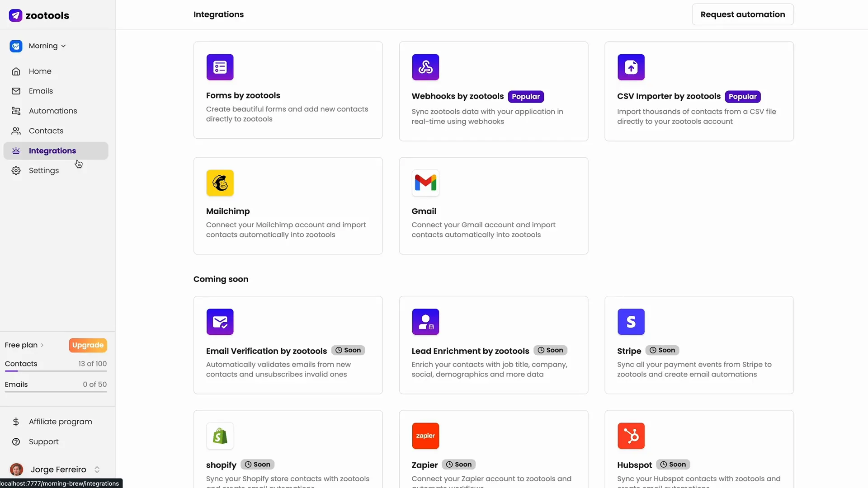Click the Forms by zootools title
The image size is (868, 488).
(x=243, y=95)
